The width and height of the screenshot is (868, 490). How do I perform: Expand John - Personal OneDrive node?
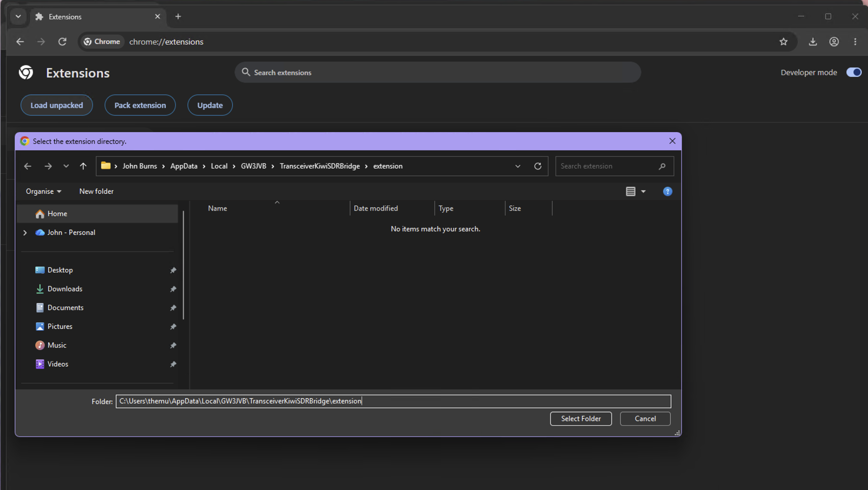coord(25,233)
